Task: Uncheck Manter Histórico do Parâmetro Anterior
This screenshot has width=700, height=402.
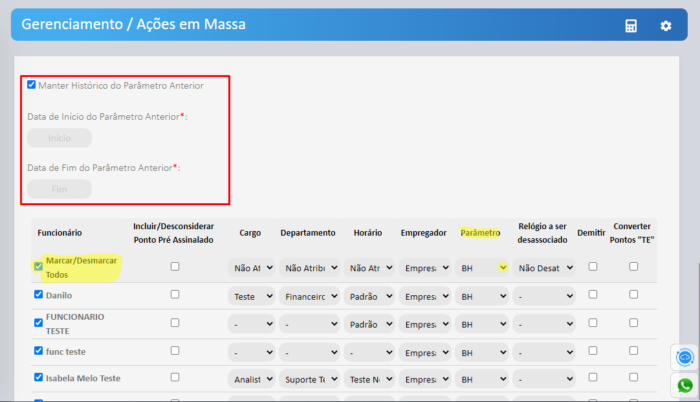Action: 32,85
